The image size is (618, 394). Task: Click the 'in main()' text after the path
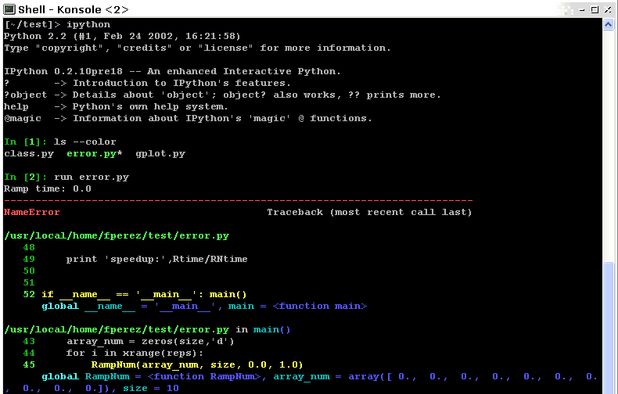(263, 329)
